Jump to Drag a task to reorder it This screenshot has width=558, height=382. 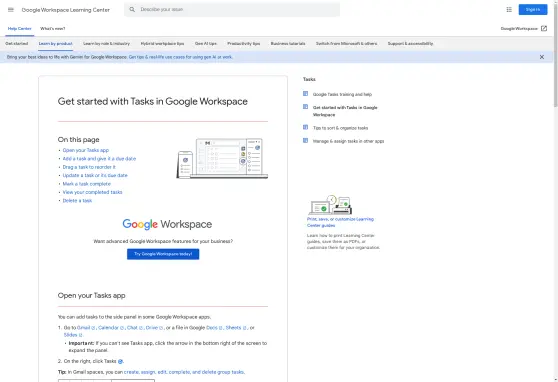(89, 167)
